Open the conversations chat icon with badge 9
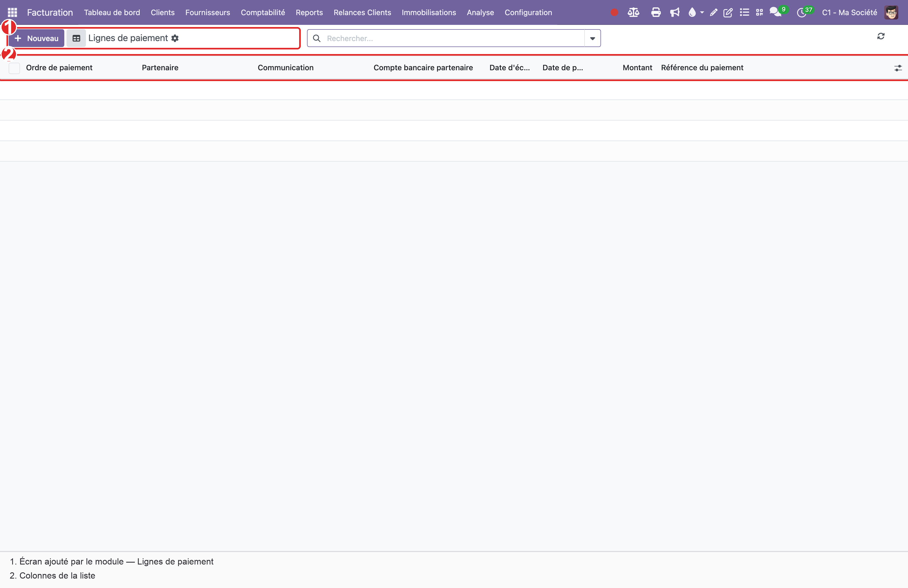908x588 pixels. click(776, 12)
